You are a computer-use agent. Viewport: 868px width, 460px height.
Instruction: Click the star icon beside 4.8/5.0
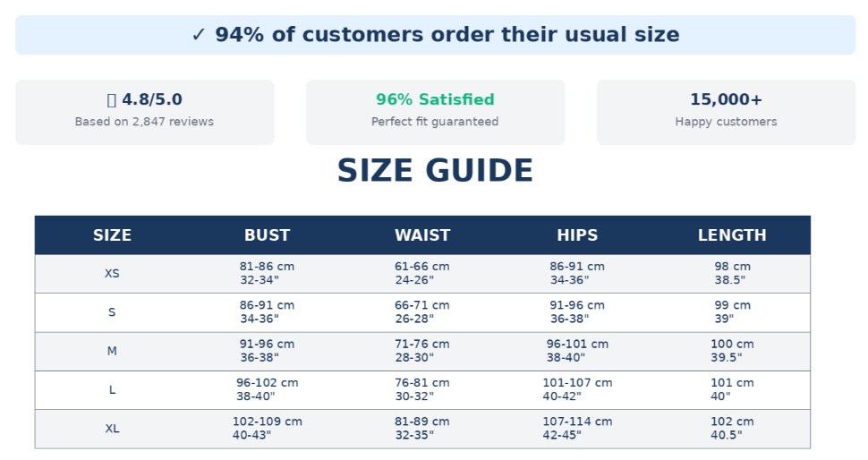112,100
